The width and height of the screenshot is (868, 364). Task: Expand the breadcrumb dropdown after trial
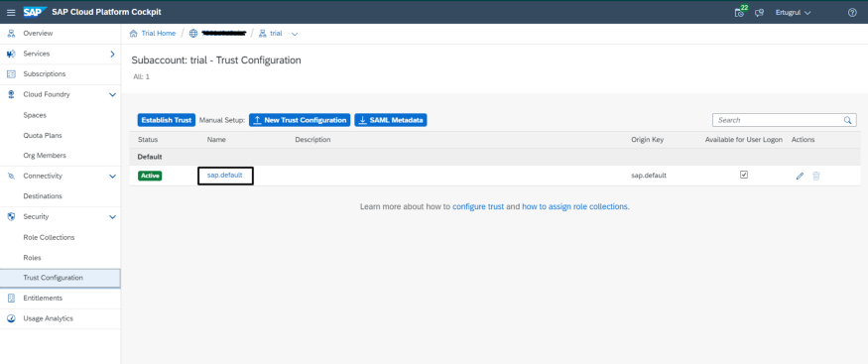pos(295,35)
